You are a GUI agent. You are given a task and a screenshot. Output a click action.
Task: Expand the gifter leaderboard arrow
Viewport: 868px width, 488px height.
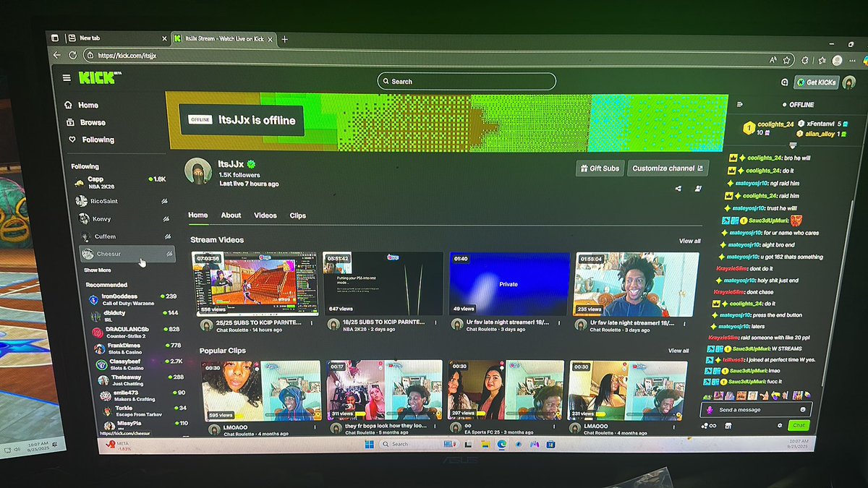tap(793, 146)
